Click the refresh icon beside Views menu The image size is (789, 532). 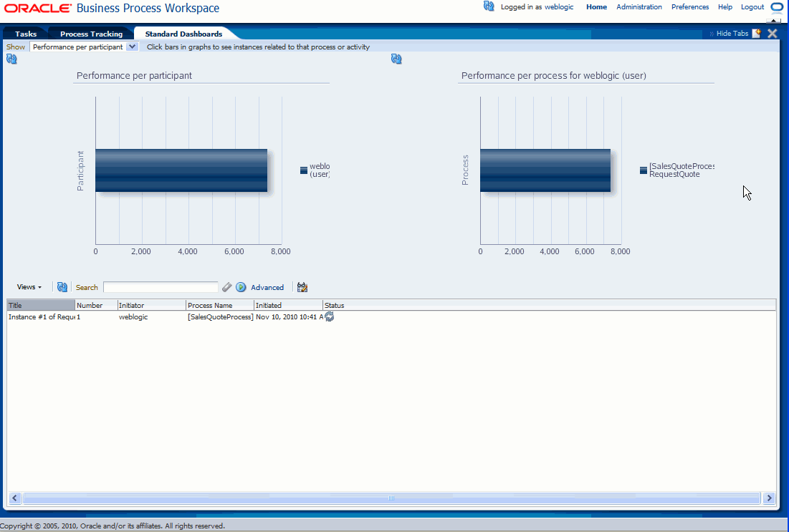tap(62, 287)
